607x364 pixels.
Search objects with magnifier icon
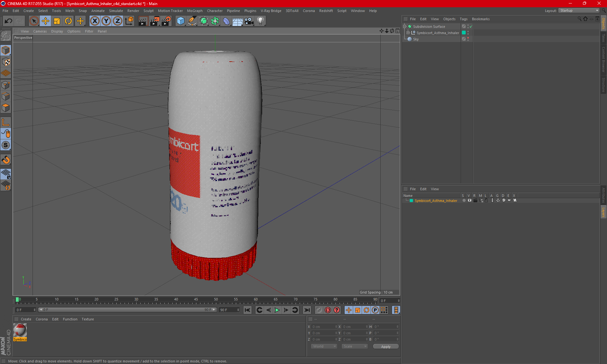(579, 19)
